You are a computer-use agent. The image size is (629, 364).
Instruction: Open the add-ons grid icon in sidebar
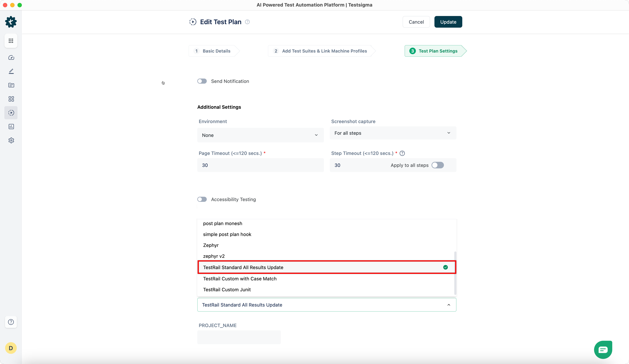(x=11, y=99)
